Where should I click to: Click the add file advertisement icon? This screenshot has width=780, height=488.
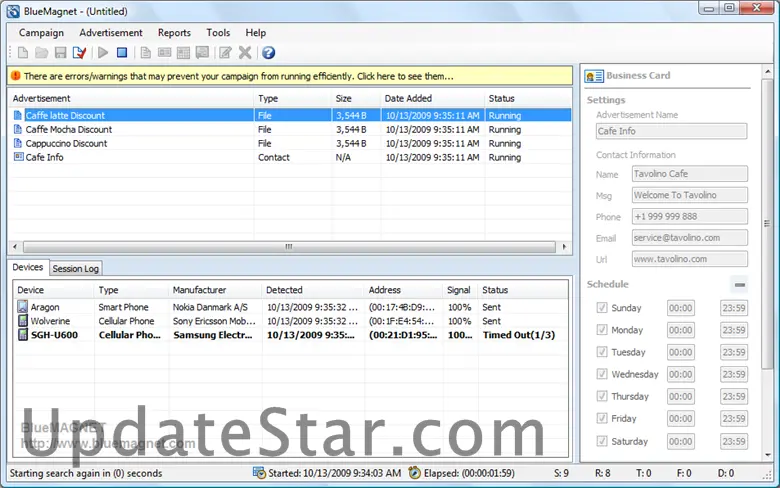pos(146,52)
